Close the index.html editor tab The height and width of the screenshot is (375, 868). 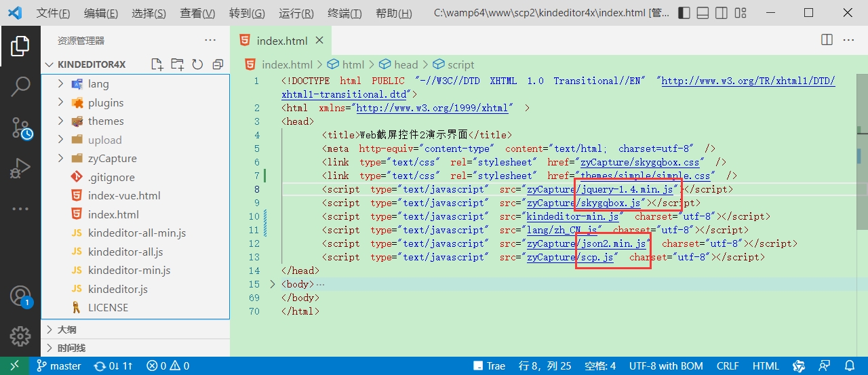click(x=319, y=41)
